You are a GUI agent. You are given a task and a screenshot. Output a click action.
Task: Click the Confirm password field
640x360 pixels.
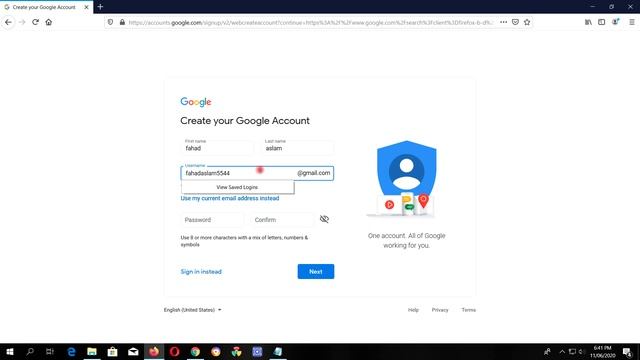282,220
